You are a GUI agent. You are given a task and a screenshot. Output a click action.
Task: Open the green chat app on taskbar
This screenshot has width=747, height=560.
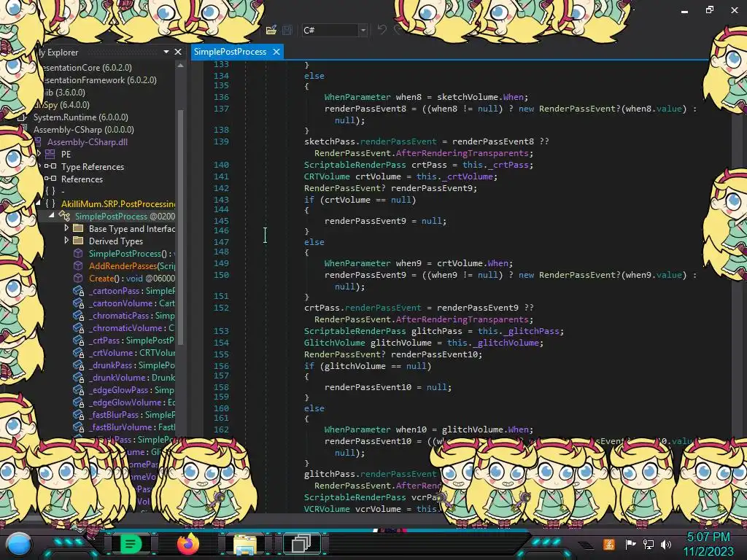pos(131,543)
